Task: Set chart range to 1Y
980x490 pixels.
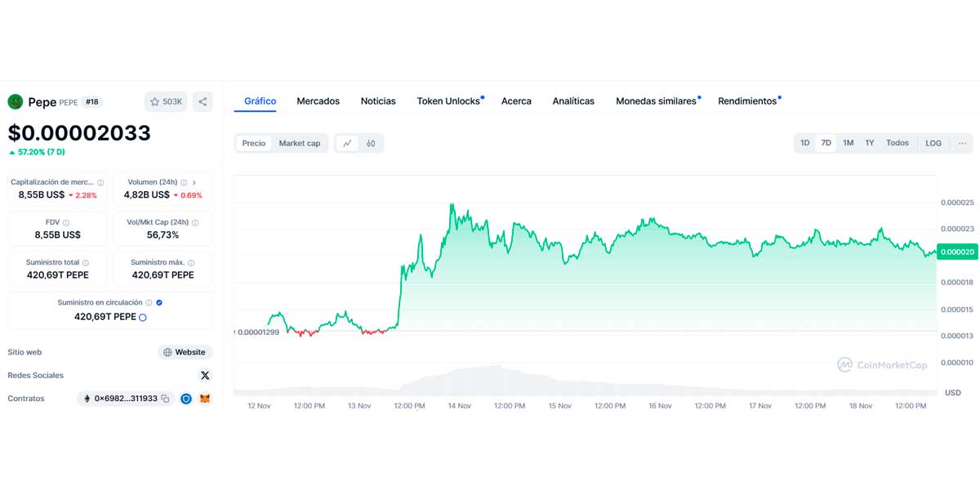Action: (870, 143)
